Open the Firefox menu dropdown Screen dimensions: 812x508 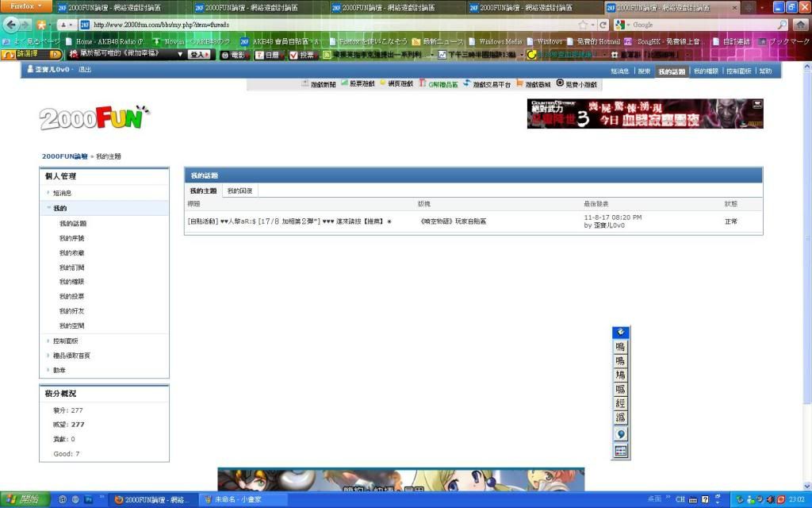coord(27,6)
